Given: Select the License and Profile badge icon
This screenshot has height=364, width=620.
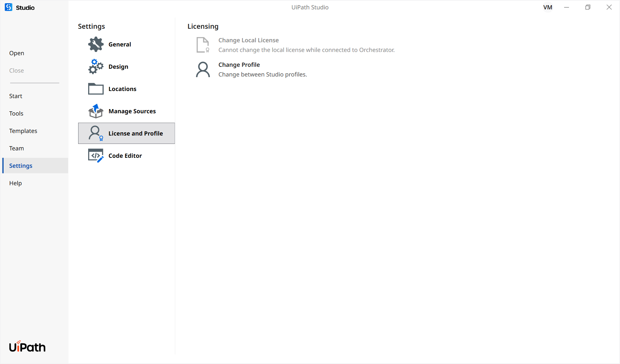Looking at the screenshot, I should (x=95, y=133).
